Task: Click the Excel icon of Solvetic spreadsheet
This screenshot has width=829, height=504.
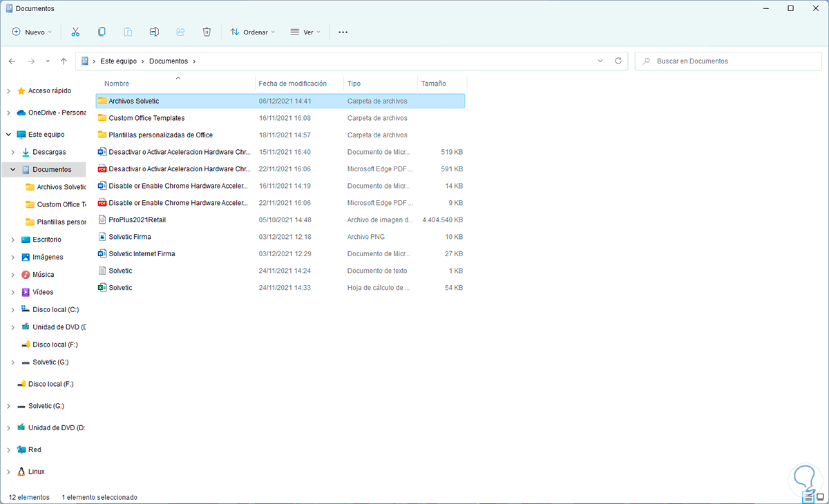Action: coord(102,287)
